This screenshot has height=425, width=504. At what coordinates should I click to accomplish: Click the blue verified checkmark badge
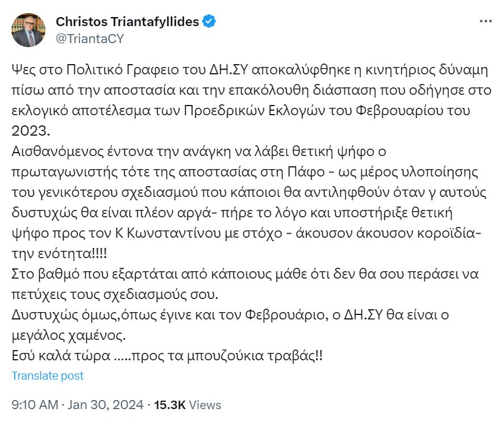point(209,21)
